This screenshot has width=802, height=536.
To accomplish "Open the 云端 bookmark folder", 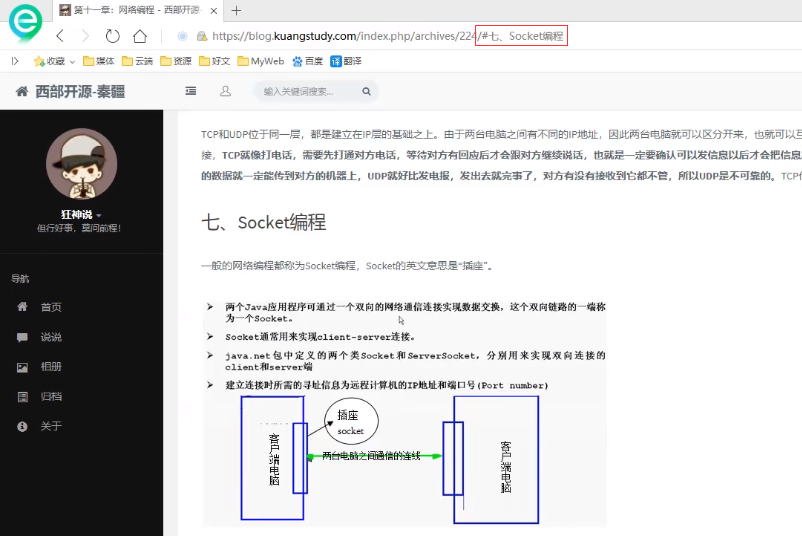I will [x=138, y=61].
